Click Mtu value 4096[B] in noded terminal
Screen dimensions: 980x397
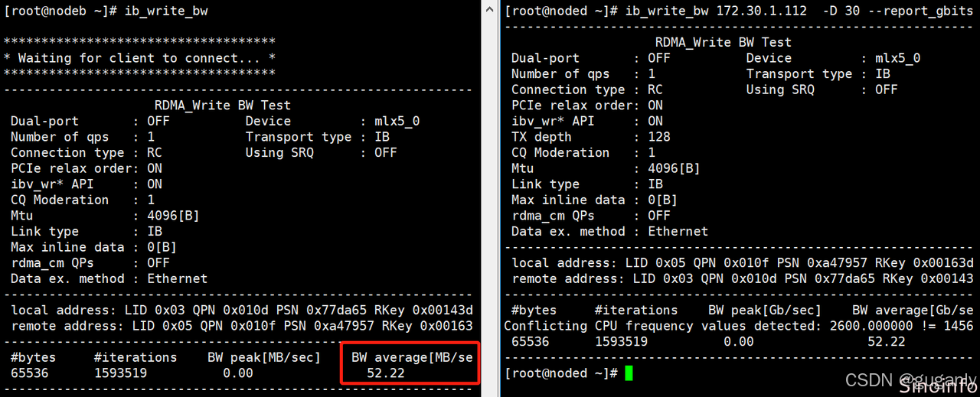point(674,168)
